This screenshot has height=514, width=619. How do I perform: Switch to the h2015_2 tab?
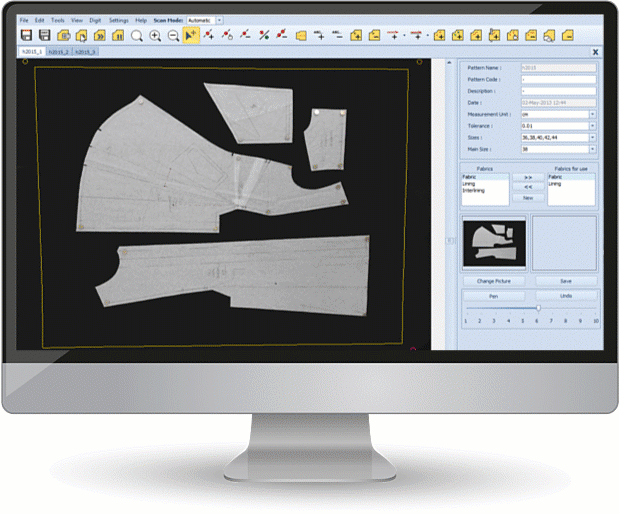coord(59,51)
